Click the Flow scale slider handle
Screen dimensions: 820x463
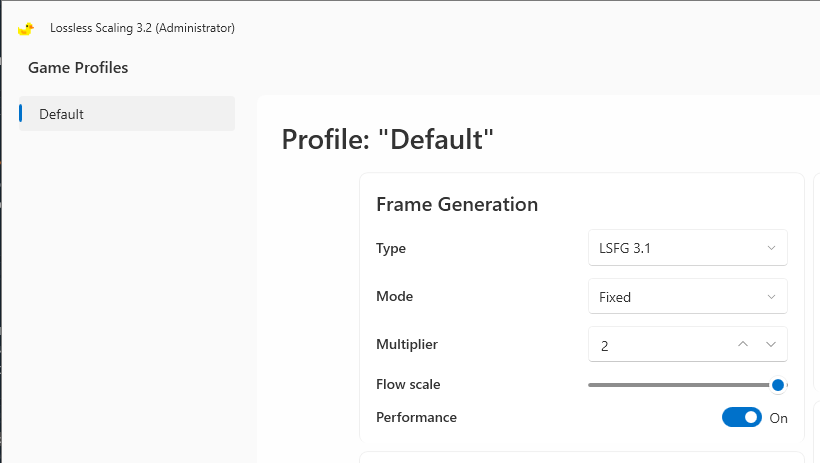pyautogui.click(x=778, y=385)
